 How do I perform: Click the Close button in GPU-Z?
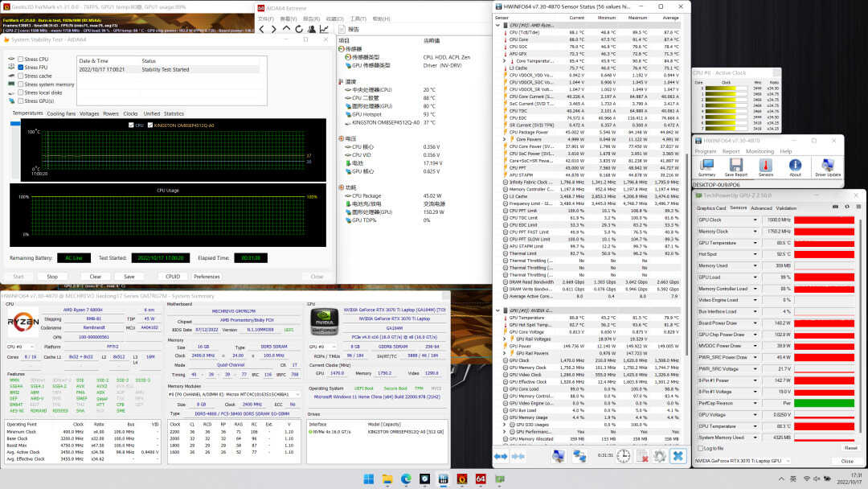847,461
